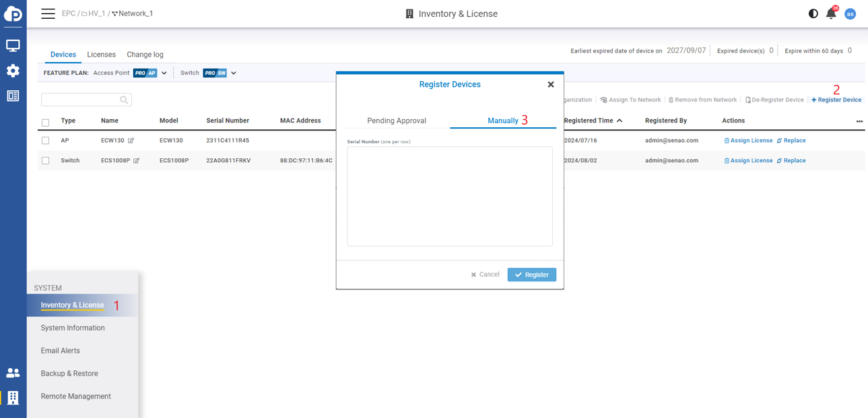Expand Access Point feature plan dropdown
The height and width of the screenshot is (418, 868).
(x=164, y=73)
